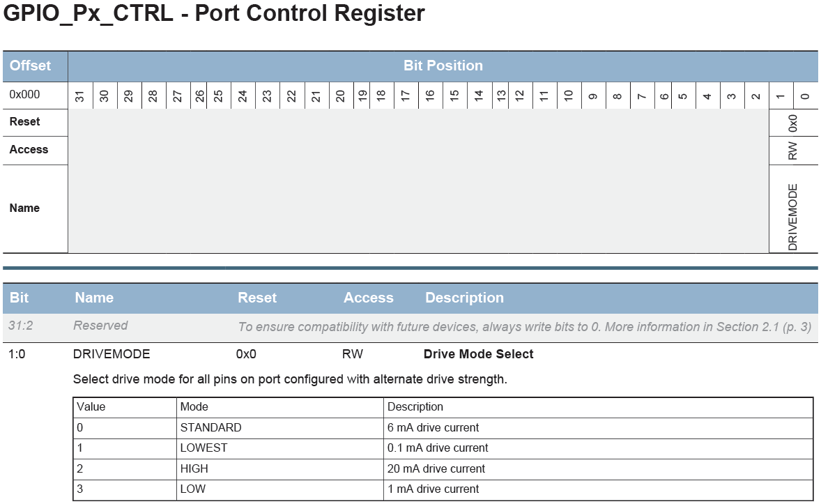Select the italic Reserved field name
The height and width of the screenshot is (504, 821).
pos(100,326)
